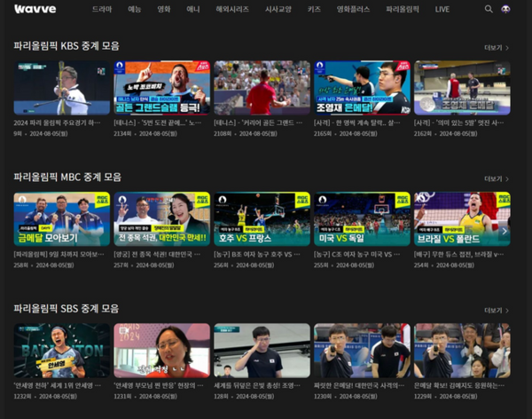The width and height of the screenshot is (532, 419).
Task: Open the 금메달 모아보기 MBC thumbnail
Action: point(61,219)
